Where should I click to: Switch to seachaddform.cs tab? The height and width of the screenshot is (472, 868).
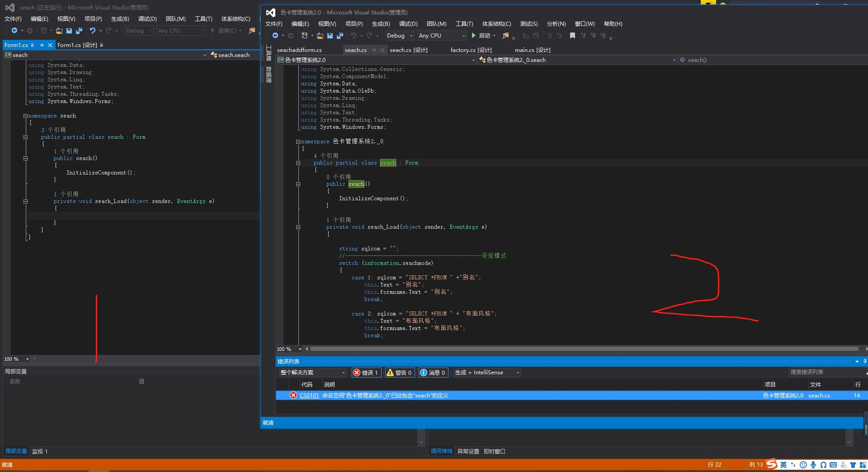click(x=299, y=50)
